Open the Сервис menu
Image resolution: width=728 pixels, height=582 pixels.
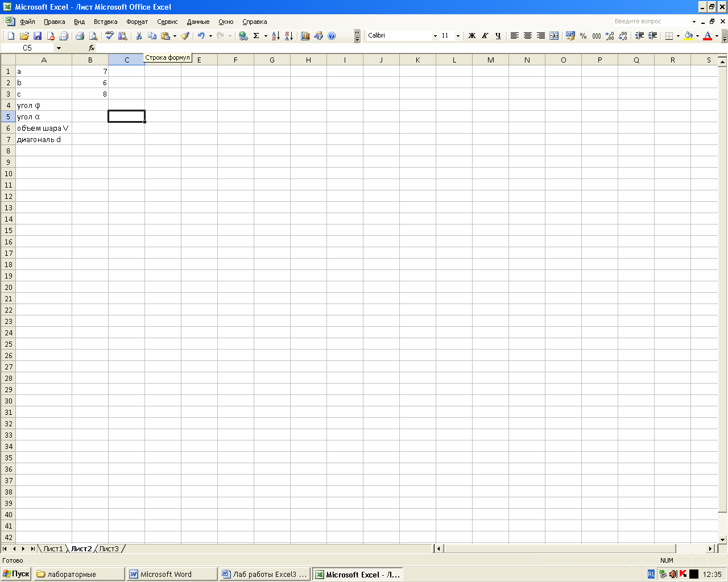pyautogui.click(x=167, y=22)
